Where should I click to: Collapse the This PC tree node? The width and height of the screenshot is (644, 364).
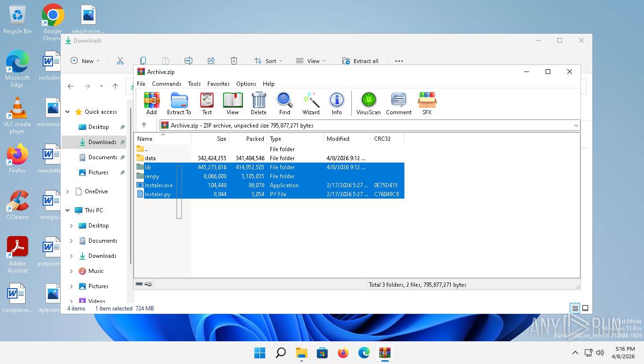coord(68,210)
